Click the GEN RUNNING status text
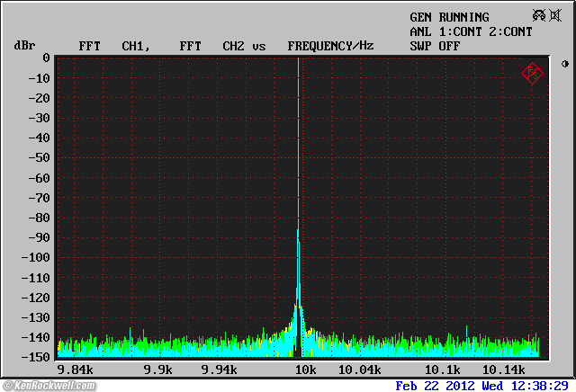Screen dimensions: 576x392 (449, 17)
